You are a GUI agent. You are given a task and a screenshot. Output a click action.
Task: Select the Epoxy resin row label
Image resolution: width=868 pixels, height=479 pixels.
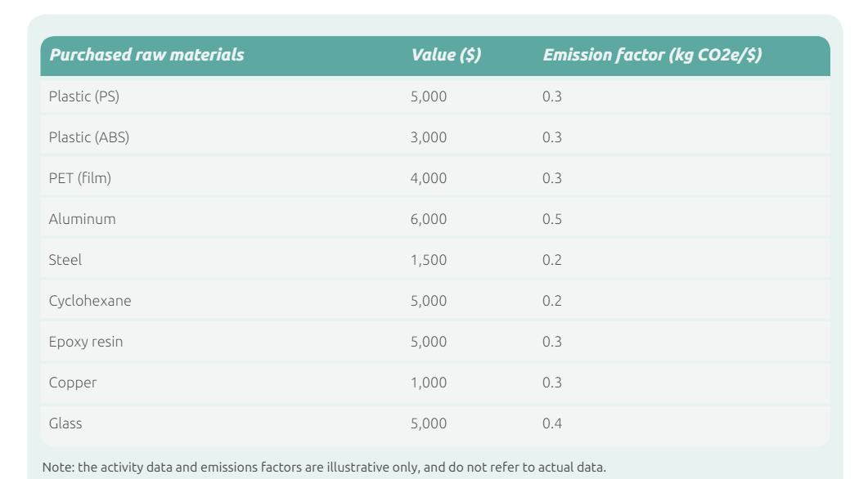tap(86, 342)
